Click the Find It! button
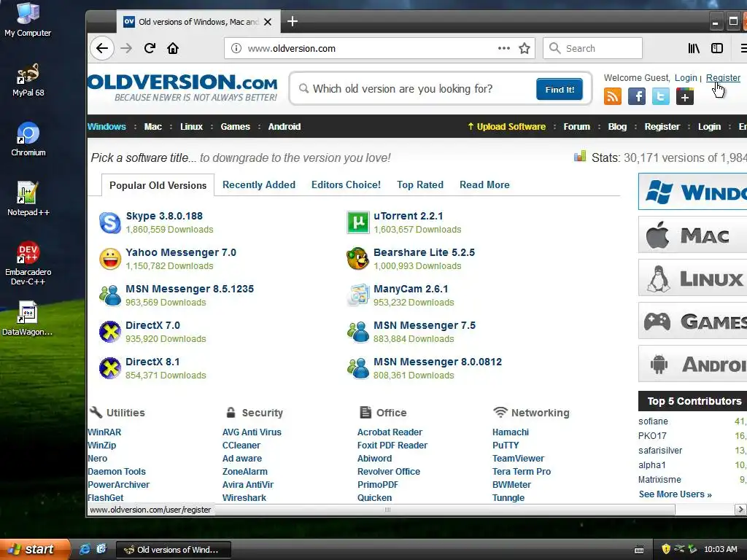This screenshot has height=560, width=747. (x=560, y=90)
